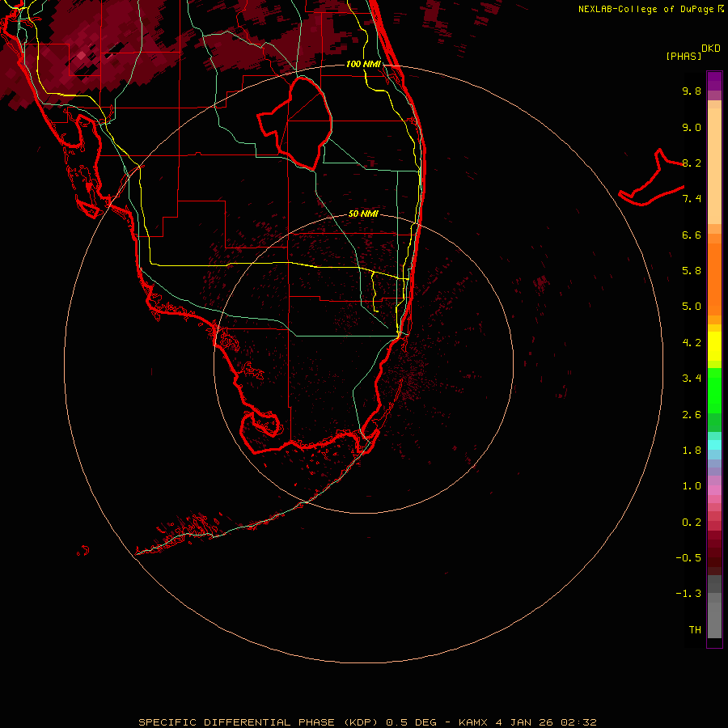Pick the cyan segment of the color bar
728x728 pixels.
(714, 445)
